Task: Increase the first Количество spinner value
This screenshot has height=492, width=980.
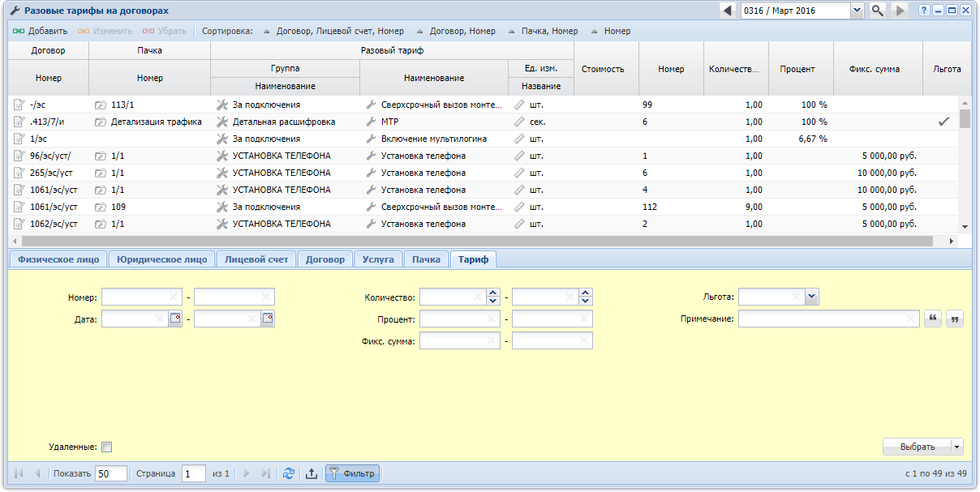Action: [493, 293]
